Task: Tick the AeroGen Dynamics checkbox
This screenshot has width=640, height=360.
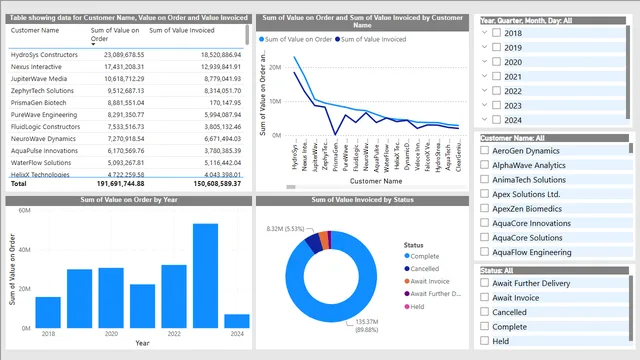Action: (x=484, y=150)
